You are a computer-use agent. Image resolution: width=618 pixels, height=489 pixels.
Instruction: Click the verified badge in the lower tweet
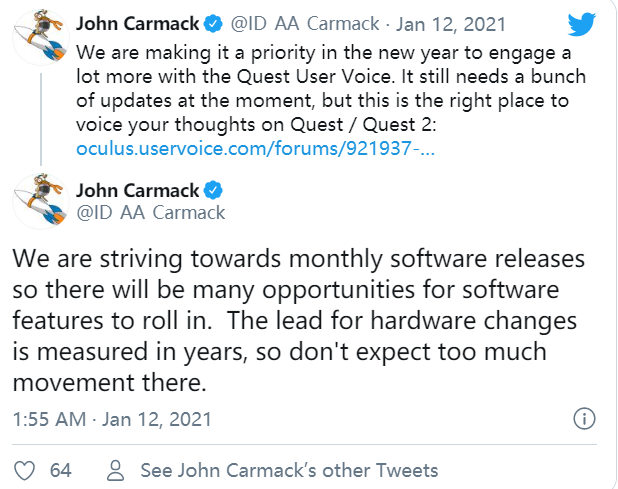coord(214,190)
